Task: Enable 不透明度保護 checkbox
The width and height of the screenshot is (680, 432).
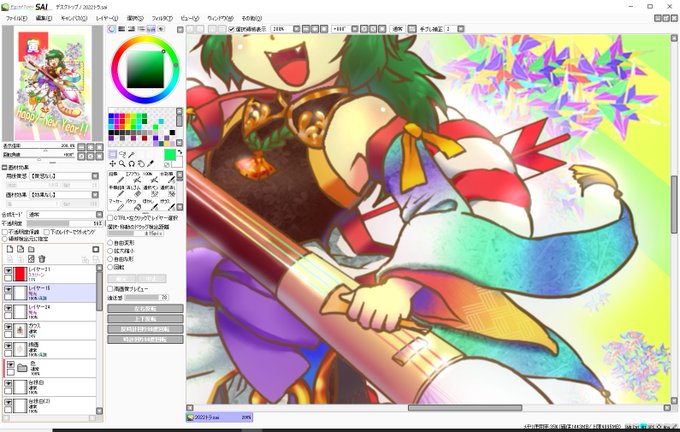Action: [5, 232]
